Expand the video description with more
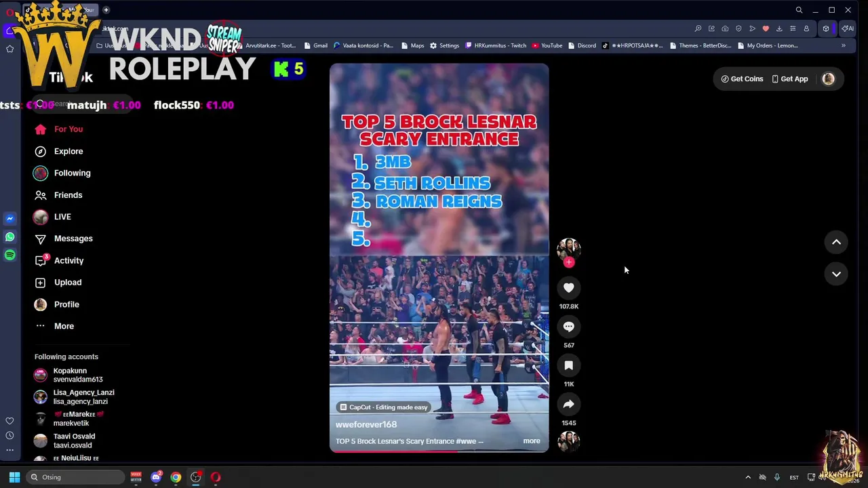868x488 pixels. point(532,441)
